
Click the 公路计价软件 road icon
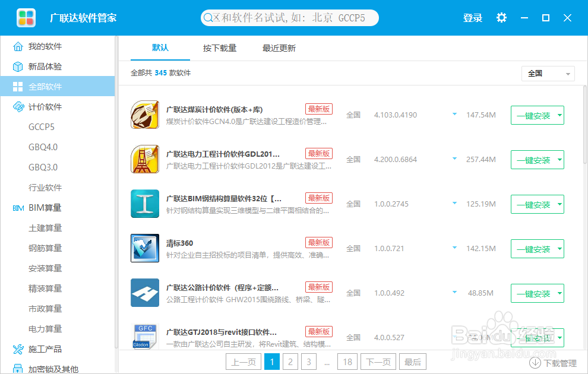click(145, 293)
